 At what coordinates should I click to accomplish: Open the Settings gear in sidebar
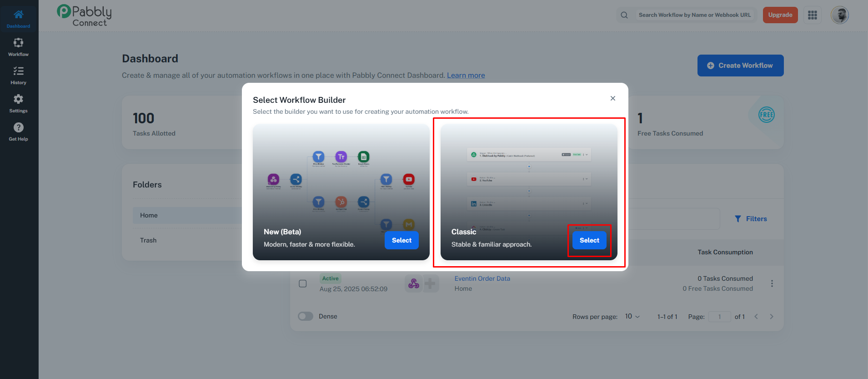click(x=18, y=99)
